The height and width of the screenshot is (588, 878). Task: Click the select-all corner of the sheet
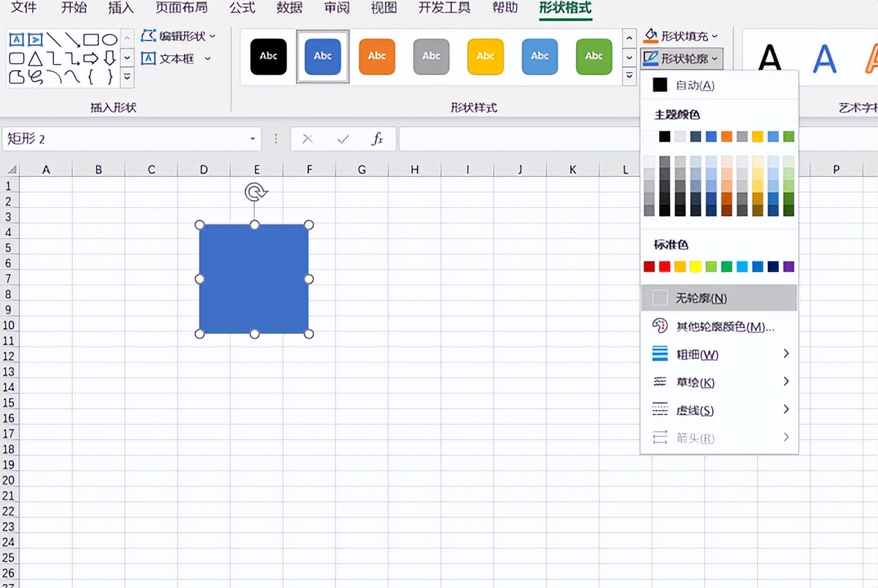tap(11, 170)
